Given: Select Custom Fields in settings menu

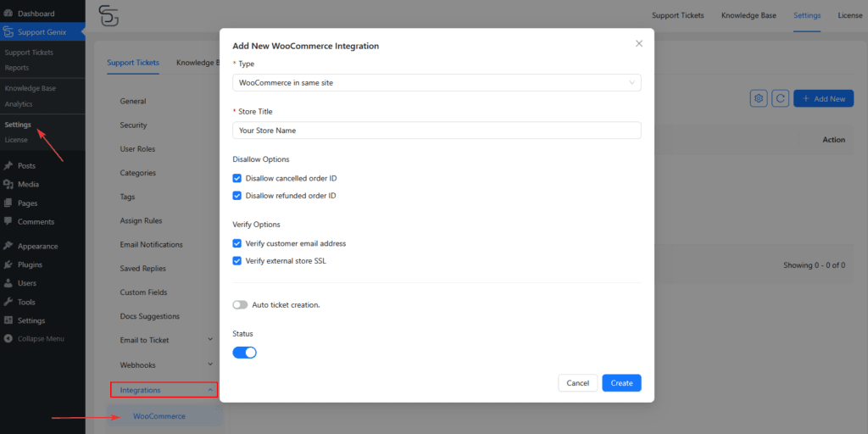Looking at the screenshot, I should tap(143, 292).
